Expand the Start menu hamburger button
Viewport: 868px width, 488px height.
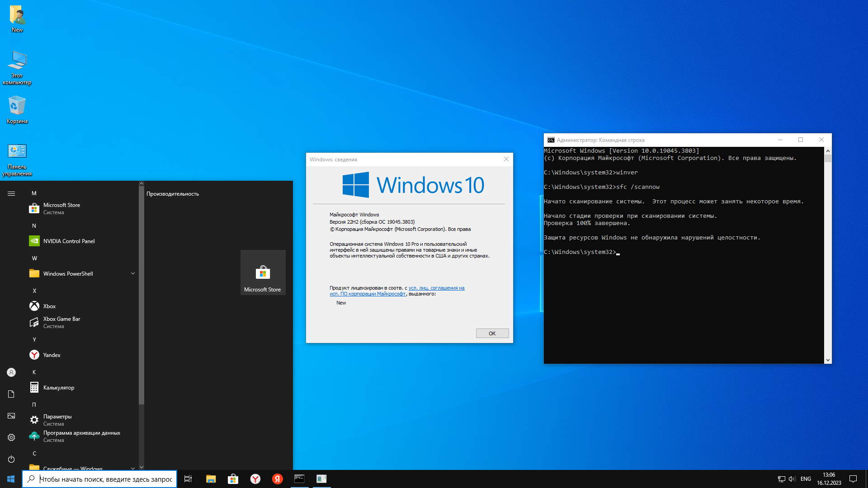(x=11, y=194)
